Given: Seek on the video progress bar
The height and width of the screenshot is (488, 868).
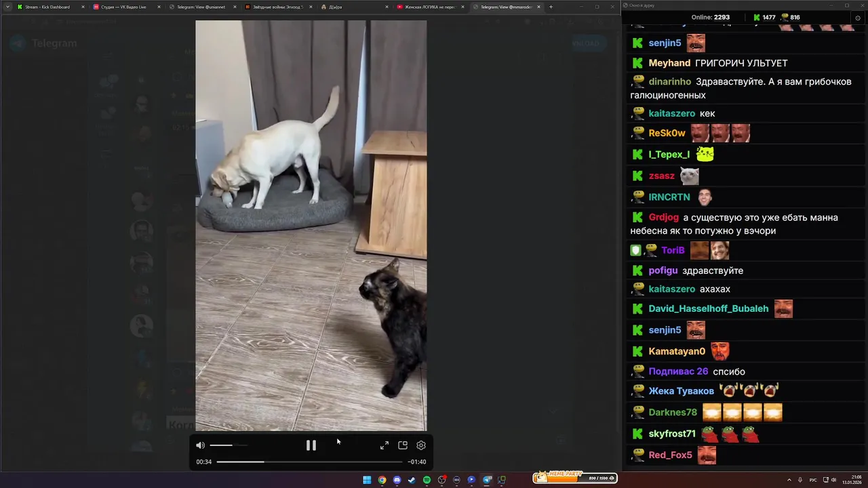Looking at the screenshot, I should pyautogui.click(x=309, y=462).
